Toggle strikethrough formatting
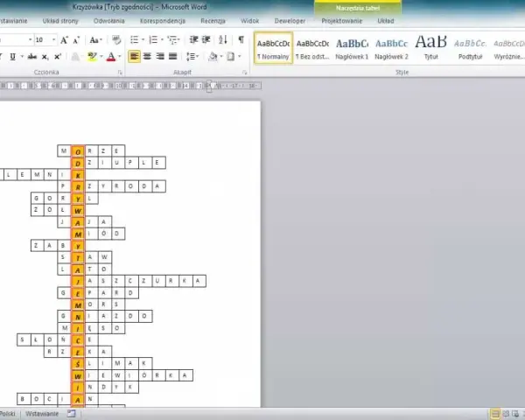The height and width of the screenshot is (420, 525). pyautogui.click(x=32, y=57)
